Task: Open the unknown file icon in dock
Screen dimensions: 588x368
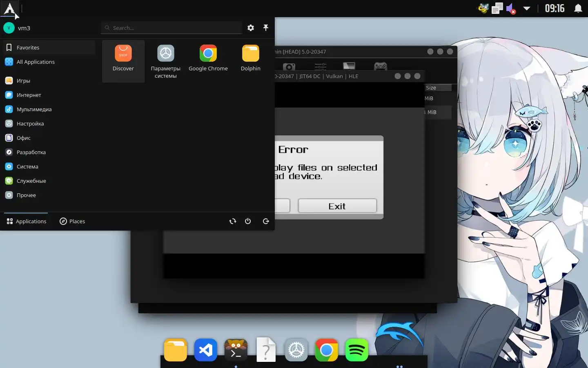Action: tap(266, 350)
